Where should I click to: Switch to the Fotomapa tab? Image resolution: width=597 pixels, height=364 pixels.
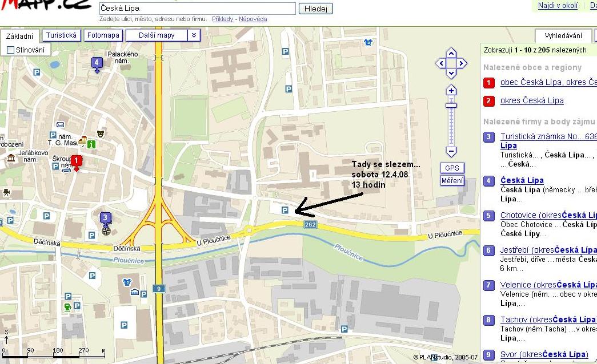103,35
